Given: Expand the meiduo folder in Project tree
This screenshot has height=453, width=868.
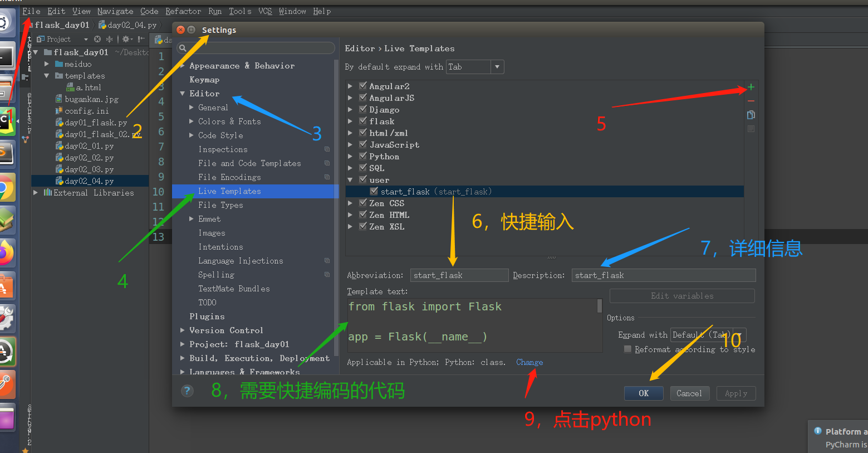Looking at the screenshot, I should pyautogui.click(x=47, y=64).
